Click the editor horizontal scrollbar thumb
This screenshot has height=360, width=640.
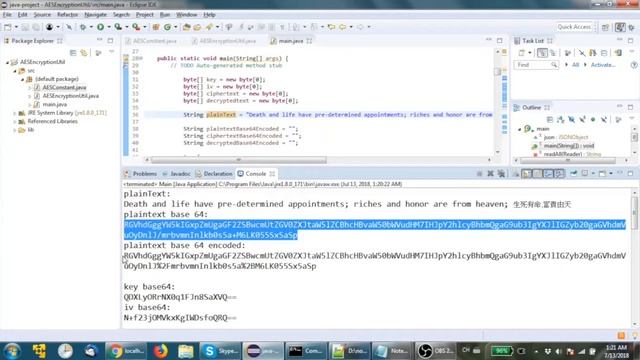pyautogui.click(x=238, y=160)
